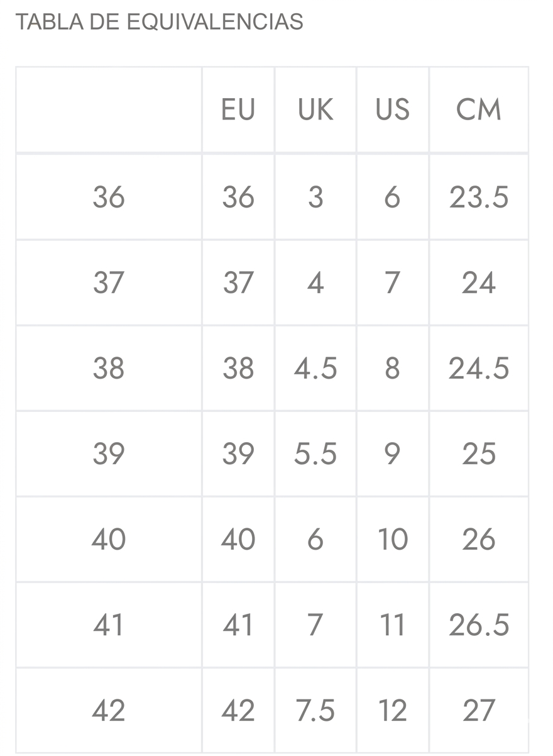Click the 37 row label
This screenshot has width=553, height=756.
[109, 283]
